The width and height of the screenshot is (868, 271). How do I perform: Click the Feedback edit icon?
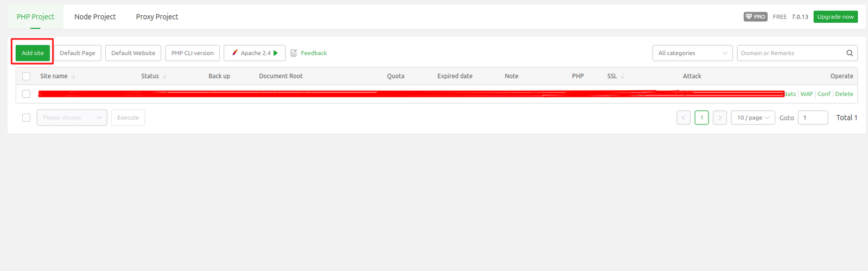[293, 53]
